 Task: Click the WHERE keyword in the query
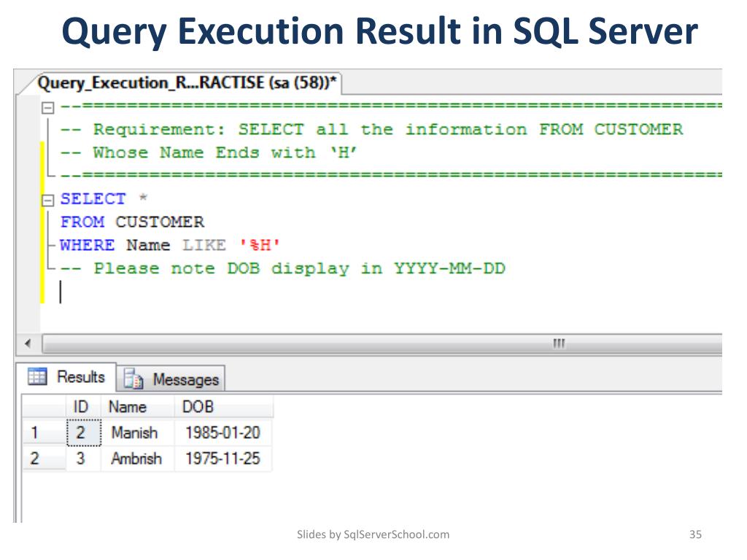tap(88, 245)
